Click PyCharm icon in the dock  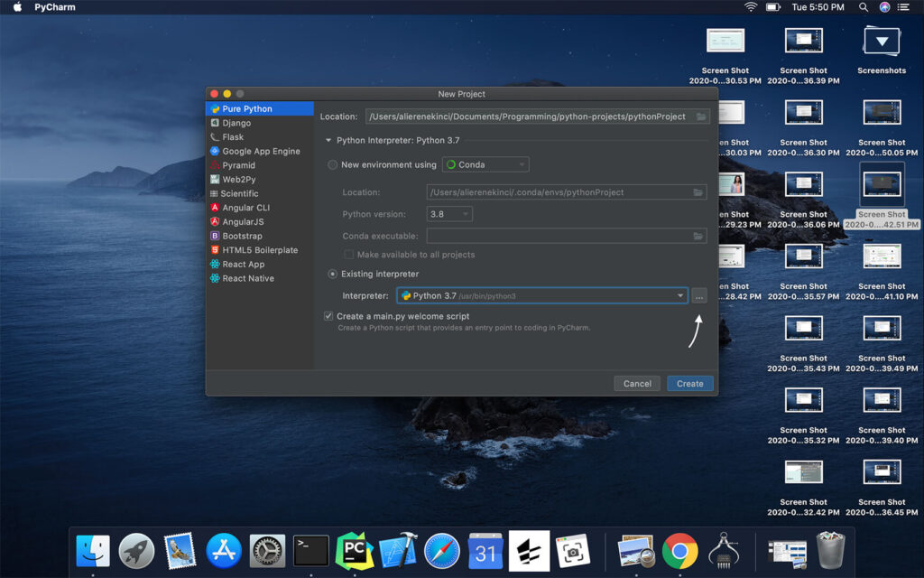pos(354,552)
